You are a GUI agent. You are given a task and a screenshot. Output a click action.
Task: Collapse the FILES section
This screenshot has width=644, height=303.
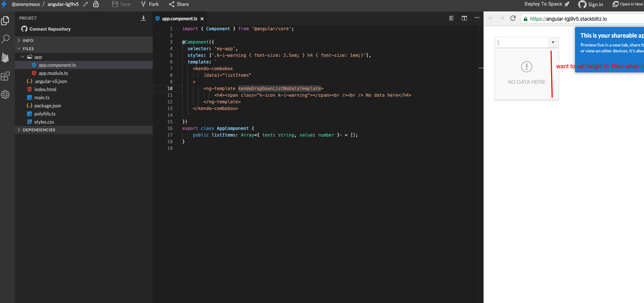tap(28, 49)
